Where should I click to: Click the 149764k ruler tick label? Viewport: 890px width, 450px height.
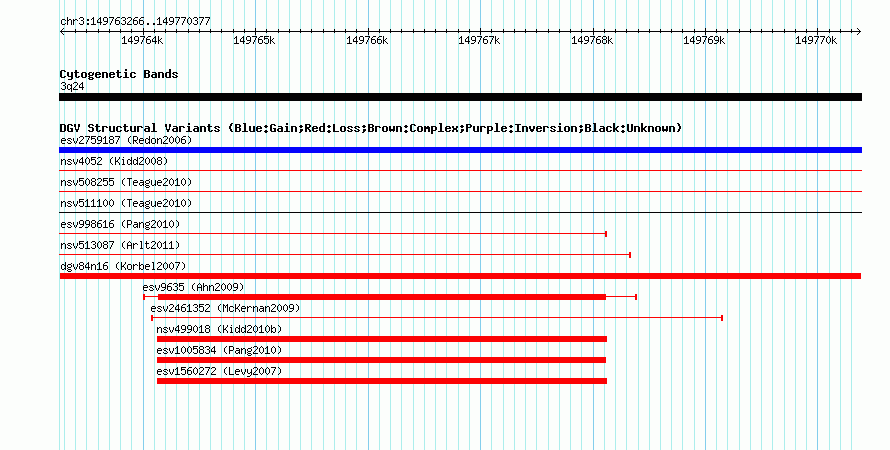(x=142, y=40)
